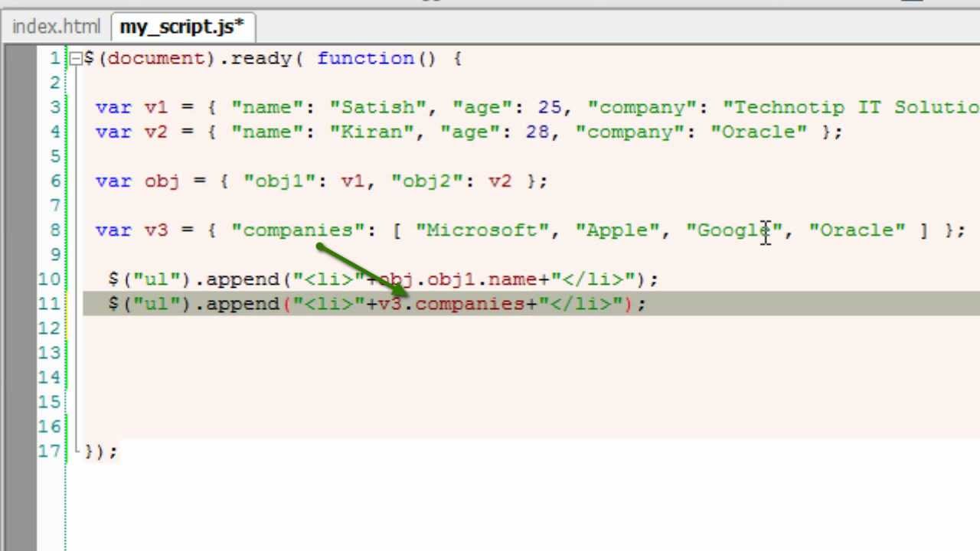
Task: Click the "Google" array entry
Action: (733, 230)
